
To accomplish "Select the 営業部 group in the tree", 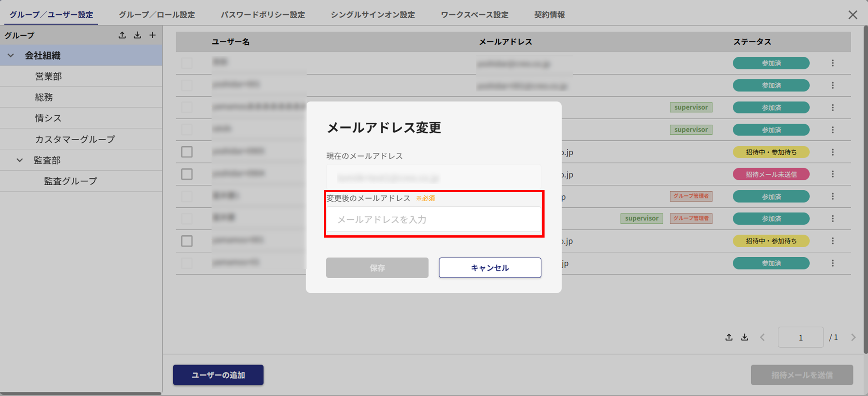I will coord(49,76).
